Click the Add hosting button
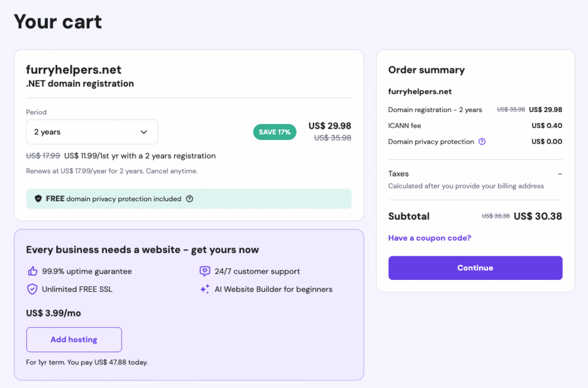Image resolution: width=588 pixels, height=388 pixels. click(x=73, y=340)
